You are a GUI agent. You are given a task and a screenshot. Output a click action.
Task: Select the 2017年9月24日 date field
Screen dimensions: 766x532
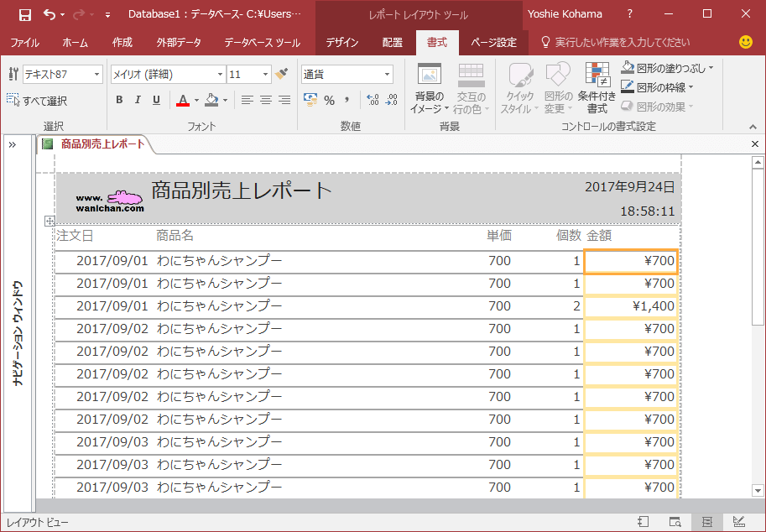(630, 186)
